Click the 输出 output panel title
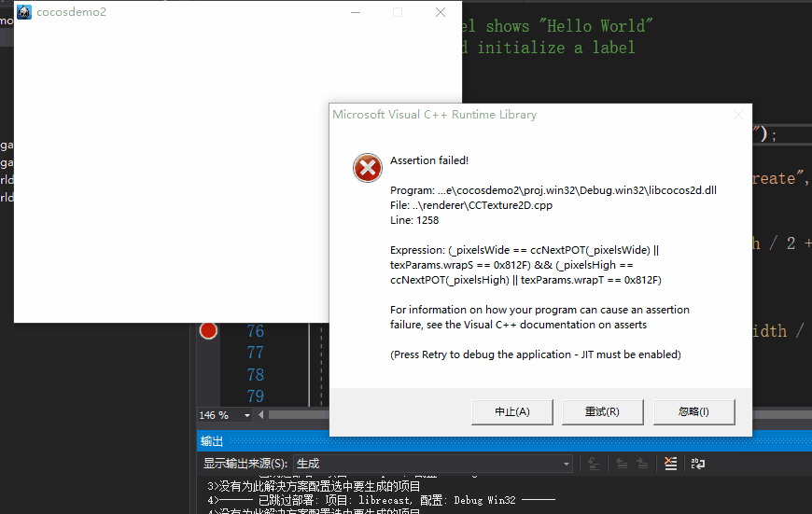The height and width of the screenshot is (514, 812). (x=211, y=441)
